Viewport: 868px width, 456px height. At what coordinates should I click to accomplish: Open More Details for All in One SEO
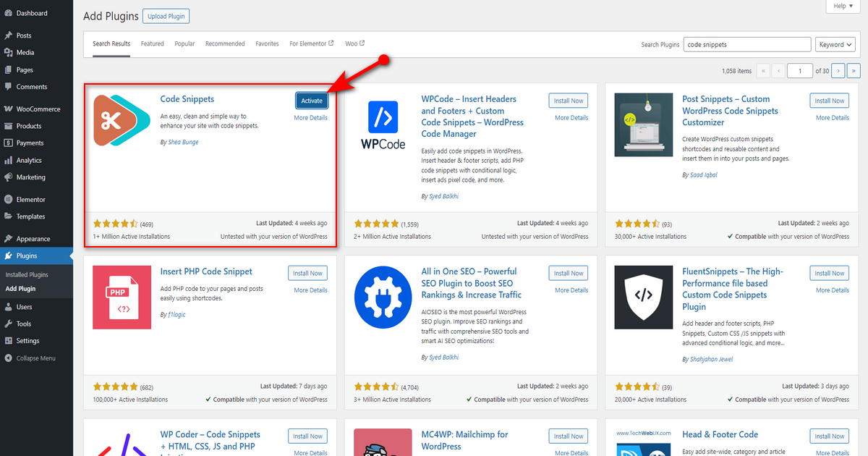(571, 290)
